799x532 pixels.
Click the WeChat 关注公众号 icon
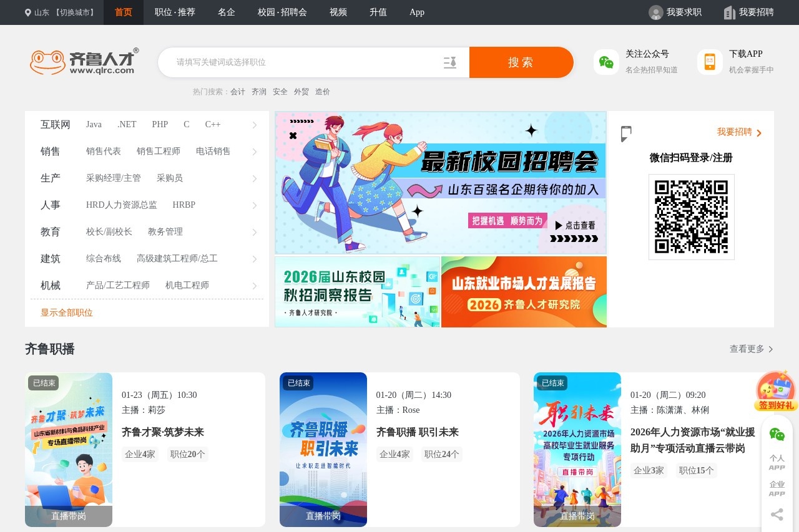point(606,62)
